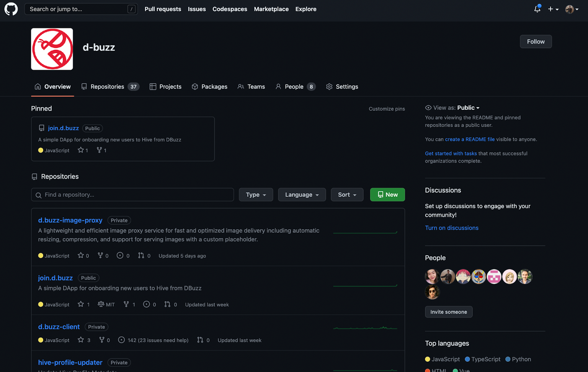Click MIT license icon on join.d.buzz row
The height and width of the screenshot is (372, 588).
point(101,305)
